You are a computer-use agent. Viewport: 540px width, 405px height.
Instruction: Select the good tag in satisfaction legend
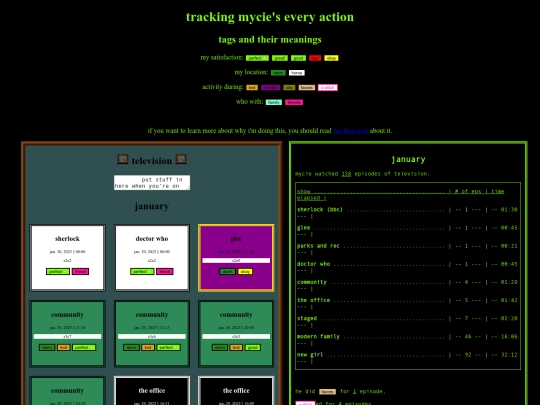pyautogui.click(x=298, y=58)
